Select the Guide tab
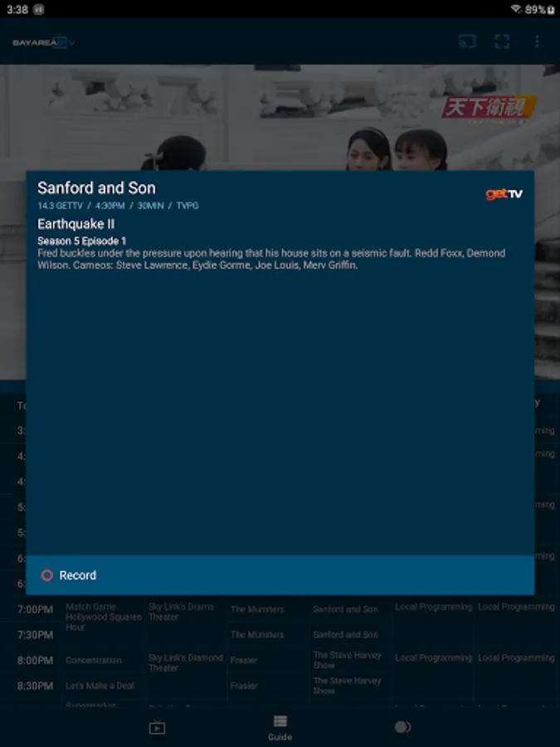The image size is (560, 747). coord(280,728)
